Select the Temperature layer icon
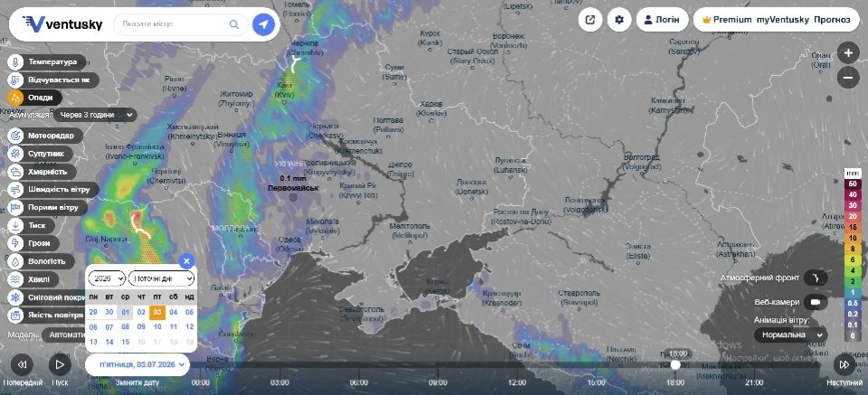 click(15, 62)
